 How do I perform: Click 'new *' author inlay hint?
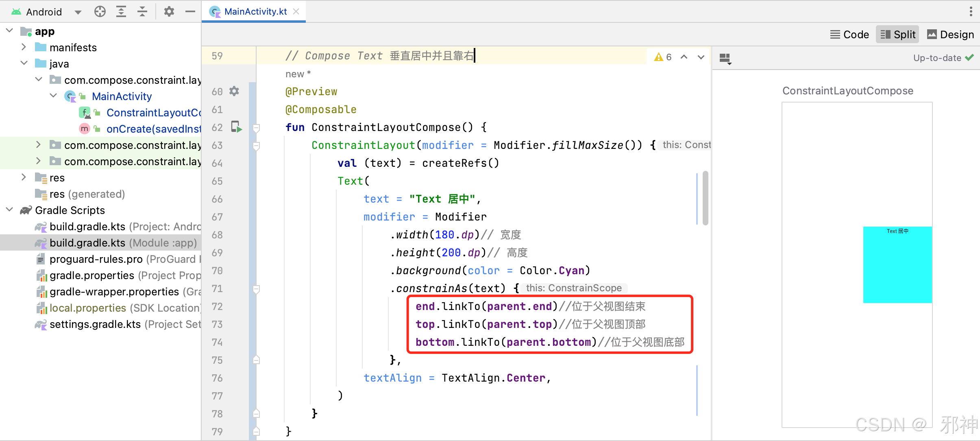pos(298,74)
